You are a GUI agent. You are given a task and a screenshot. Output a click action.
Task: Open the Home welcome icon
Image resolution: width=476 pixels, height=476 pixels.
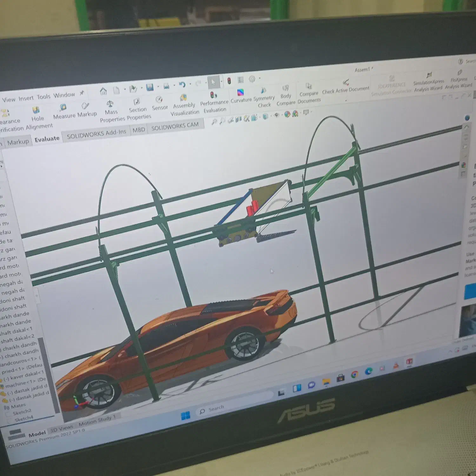103,91
